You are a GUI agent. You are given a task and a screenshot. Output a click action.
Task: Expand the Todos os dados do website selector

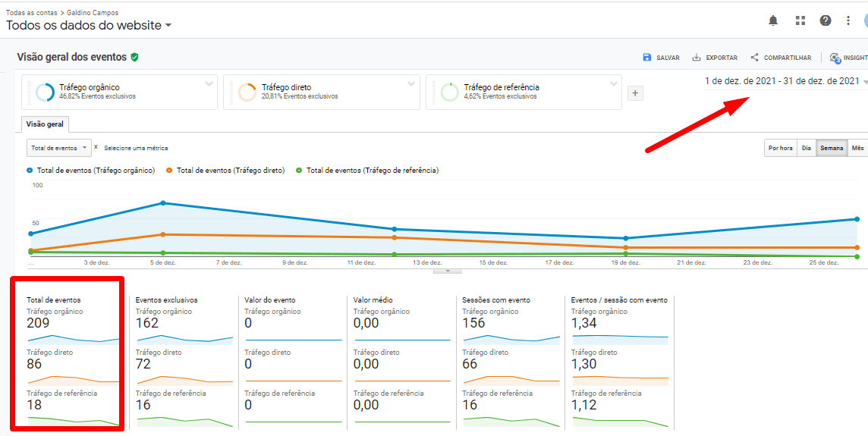coord(168,26)
